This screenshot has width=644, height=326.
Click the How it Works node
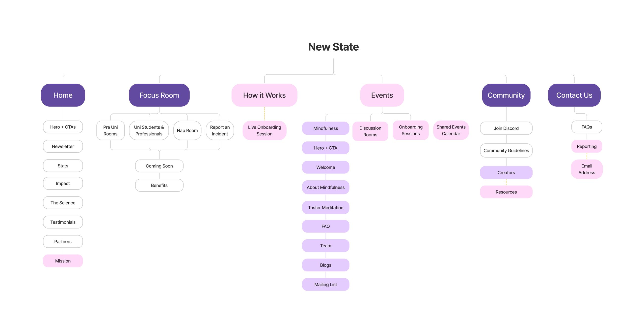pos(264,95)
